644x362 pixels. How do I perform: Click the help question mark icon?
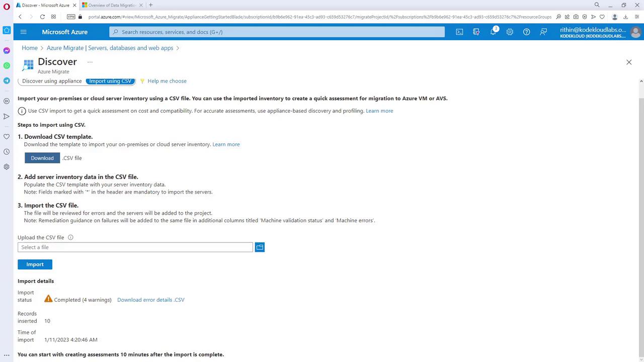click(x=526, y=32)
